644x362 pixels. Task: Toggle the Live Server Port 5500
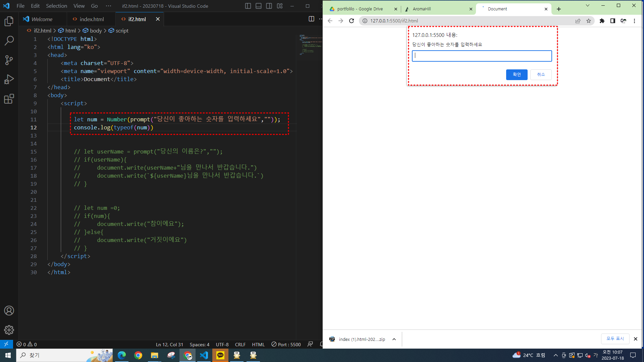coord(286,344)
